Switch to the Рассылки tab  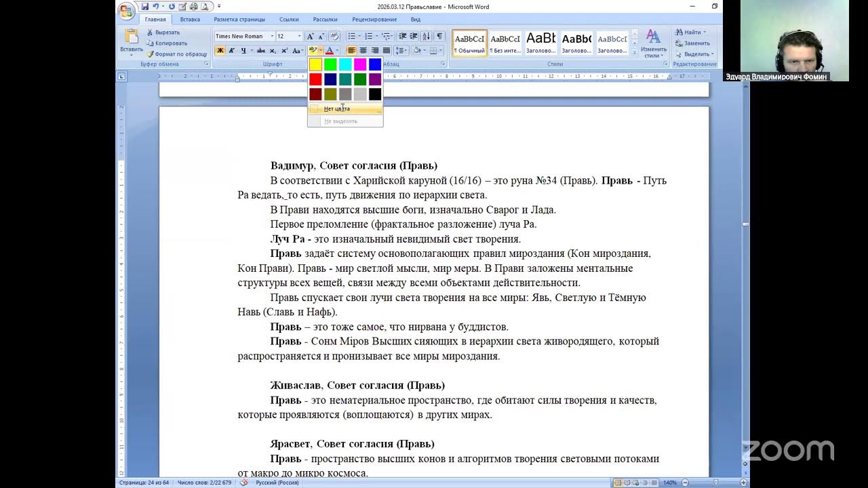tap(325, 20)
